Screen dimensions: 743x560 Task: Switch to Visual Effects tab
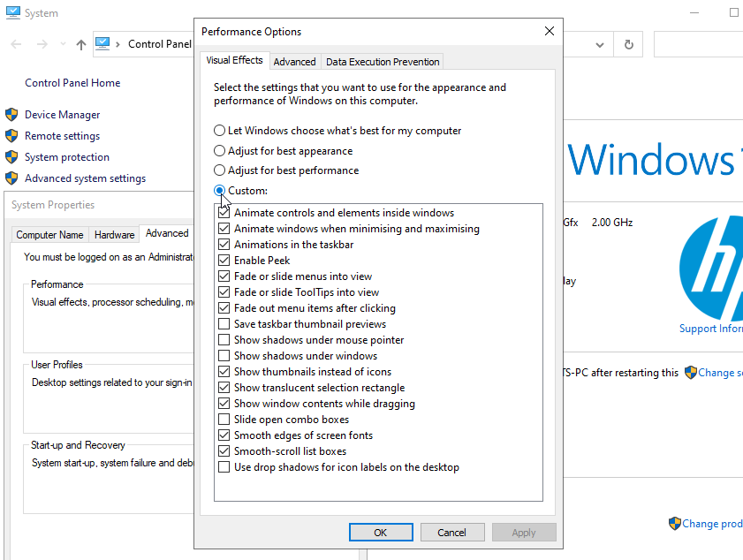(234, 61)
